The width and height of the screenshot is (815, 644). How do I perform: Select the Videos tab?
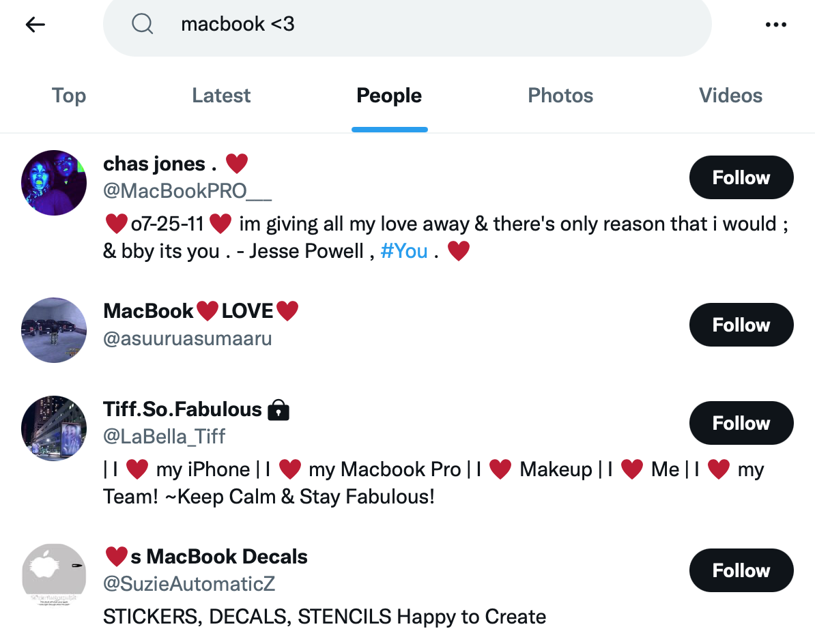pos(730,96)
